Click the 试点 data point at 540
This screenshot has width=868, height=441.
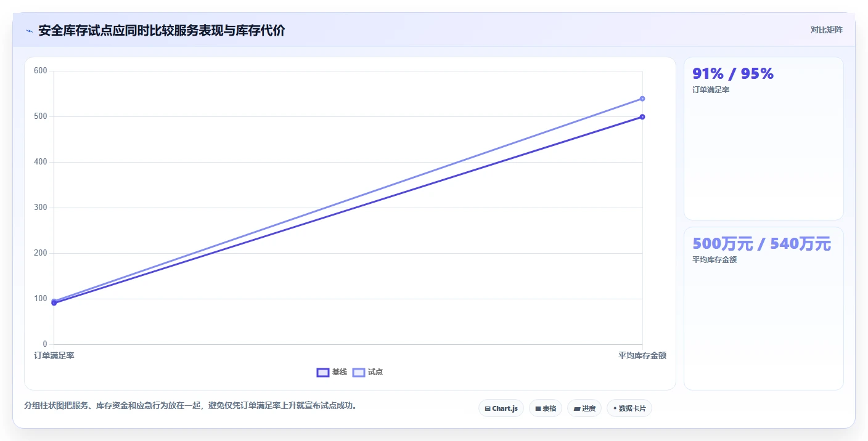click(x=642, y=99)
